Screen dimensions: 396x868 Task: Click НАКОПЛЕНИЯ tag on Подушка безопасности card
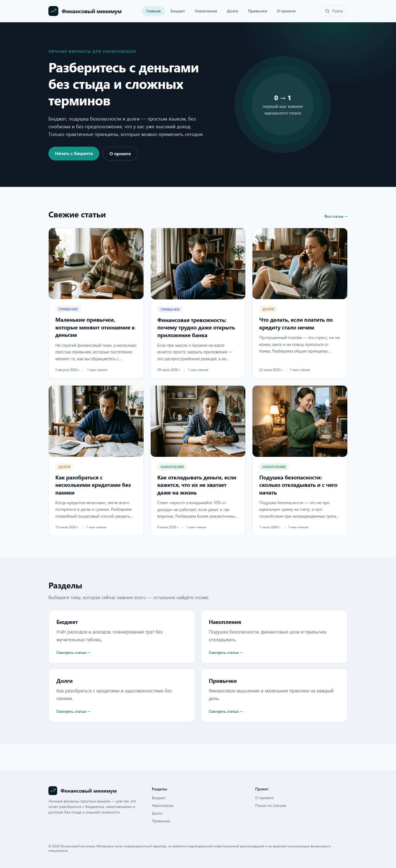274,467
